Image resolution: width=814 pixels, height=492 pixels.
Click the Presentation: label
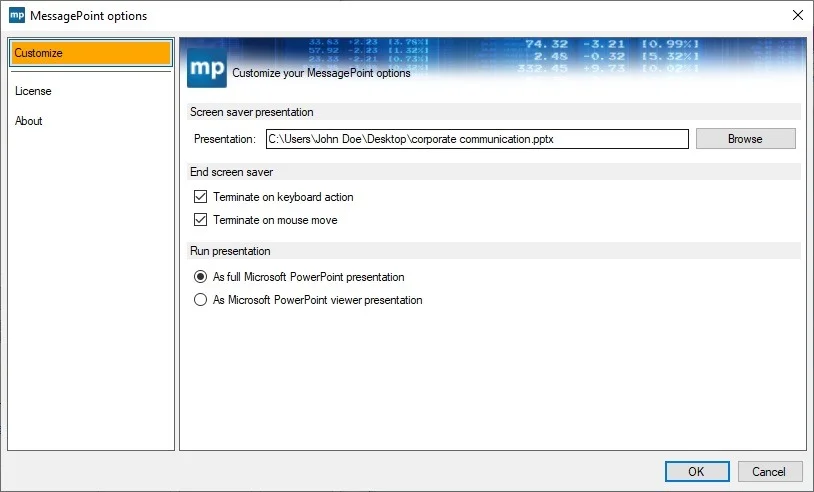point(225,139)
